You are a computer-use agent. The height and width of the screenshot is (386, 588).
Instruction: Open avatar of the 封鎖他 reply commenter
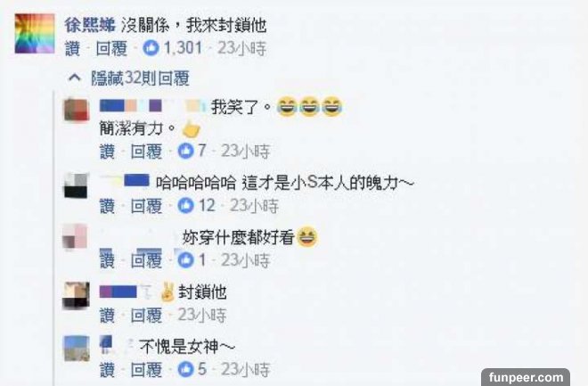[76, 295]
